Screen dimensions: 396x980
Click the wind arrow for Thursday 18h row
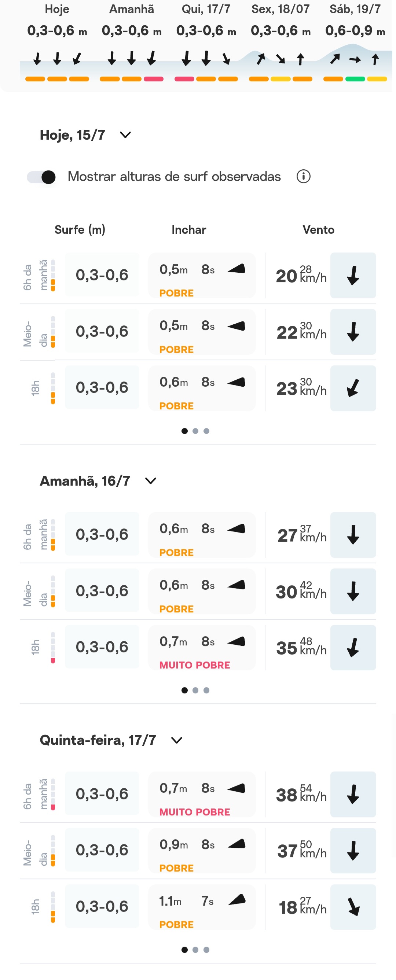(x=353, y=907)
